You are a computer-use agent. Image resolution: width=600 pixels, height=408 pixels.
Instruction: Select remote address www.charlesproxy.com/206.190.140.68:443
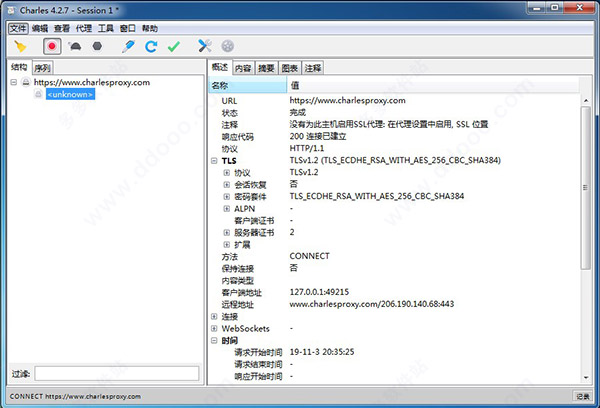coord(372,304)
